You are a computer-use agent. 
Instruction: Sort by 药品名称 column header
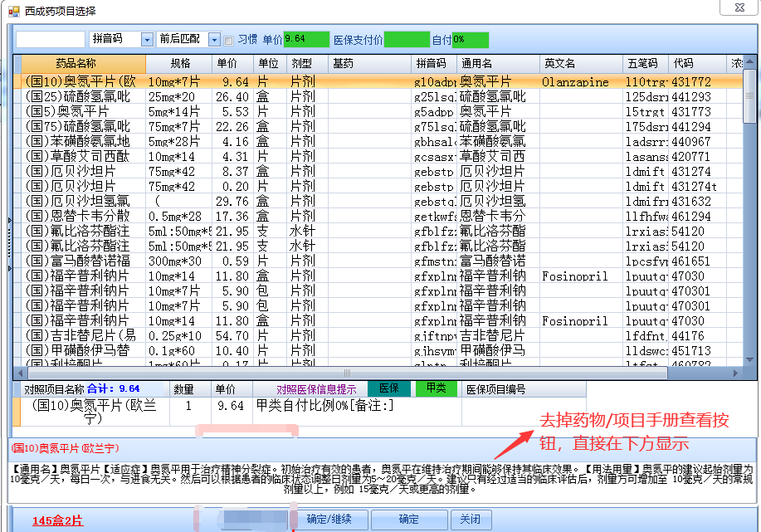84,64
